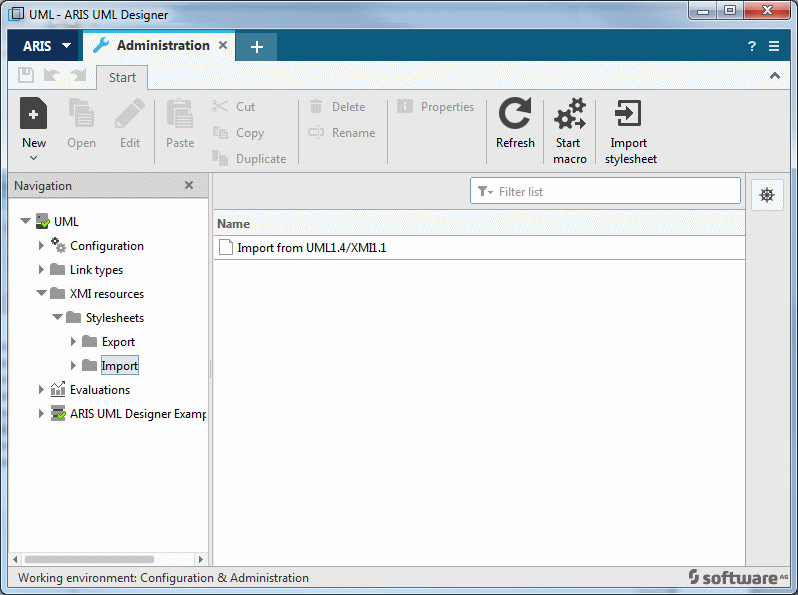Expand the Link types node
The height and width of the screenshot is (595, 798).
(x=41, y=269)
